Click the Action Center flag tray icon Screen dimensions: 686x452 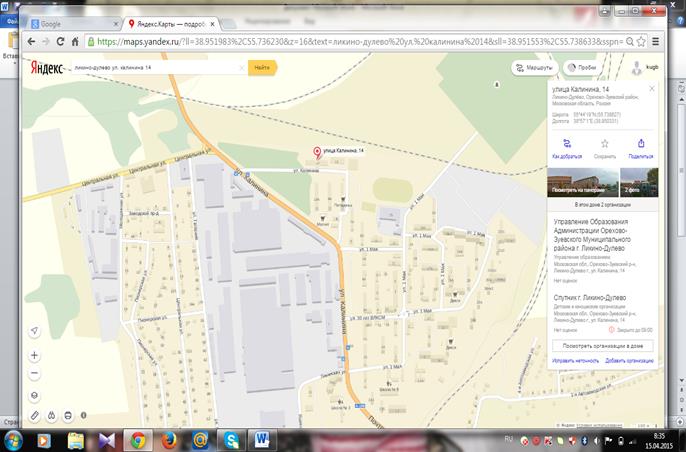tap(609, 441)
